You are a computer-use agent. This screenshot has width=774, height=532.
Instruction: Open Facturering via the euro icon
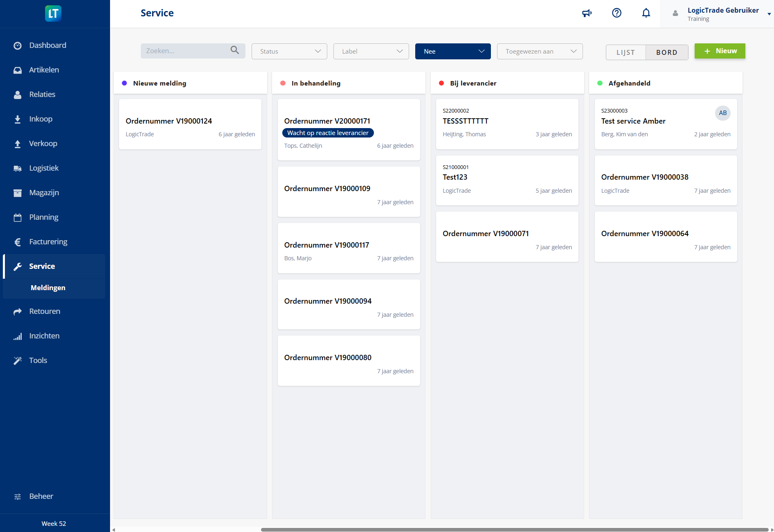[18, 241]
